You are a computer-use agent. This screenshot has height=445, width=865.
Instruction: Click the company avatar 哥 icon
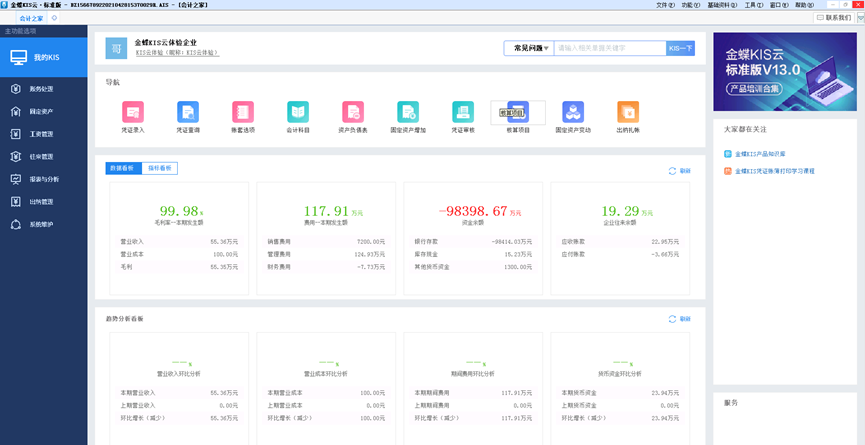[116, 48]
